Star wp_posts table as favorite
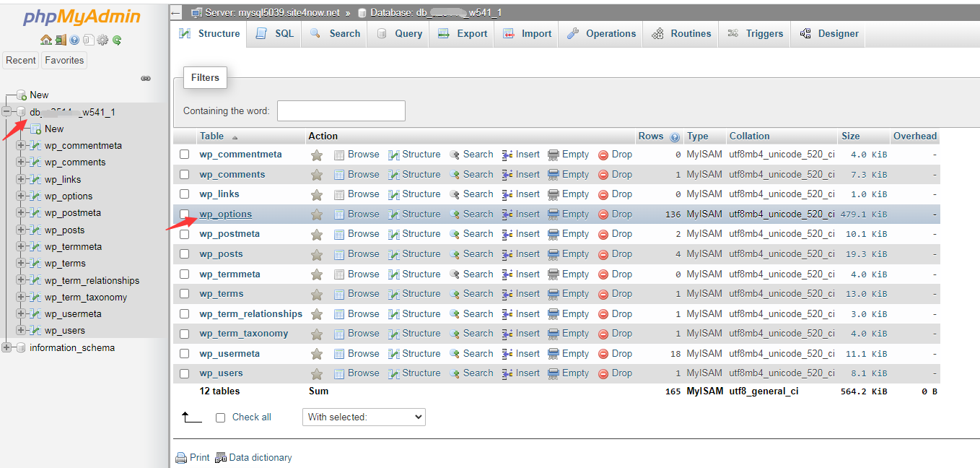980x468 pixels. click(x=316, y=254)
